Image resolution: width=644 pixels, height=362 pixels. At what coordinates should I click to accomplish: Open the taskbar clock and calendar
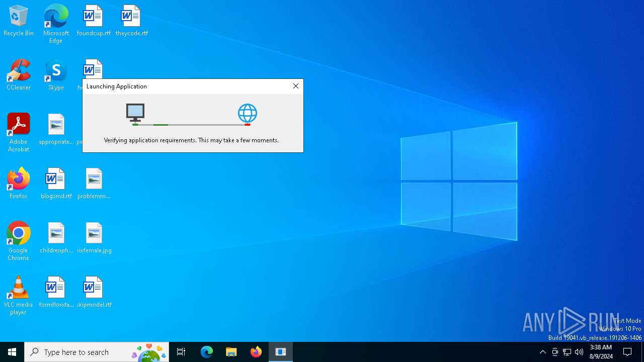[601, 352]
